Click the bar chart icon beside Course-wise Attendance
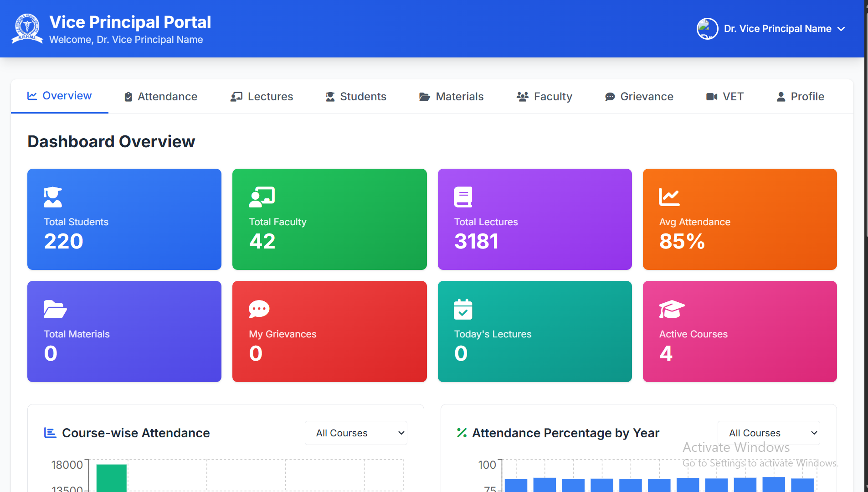 tap(50, 433)
